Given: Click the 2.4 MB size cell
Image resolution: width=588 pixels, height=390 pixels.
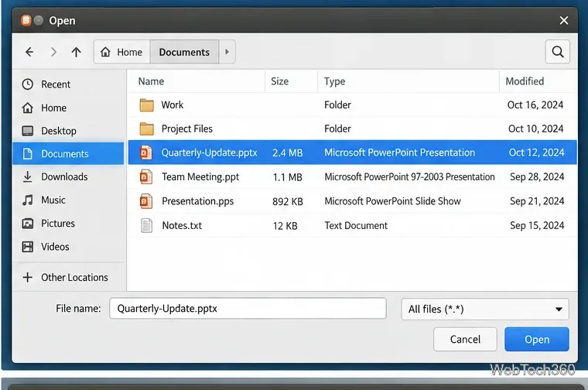Looking at the screenshot, I should tap(288, 153).
